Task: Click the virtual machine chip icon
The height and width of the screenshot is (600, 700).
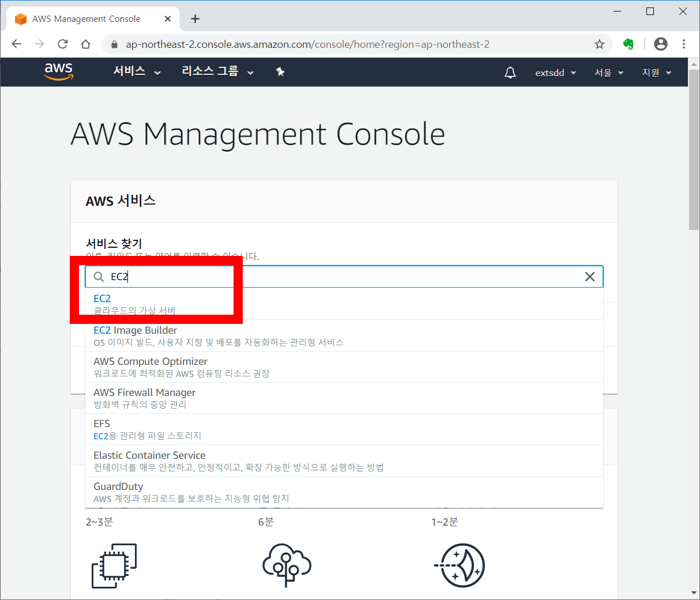Action: tap(114, 565)
